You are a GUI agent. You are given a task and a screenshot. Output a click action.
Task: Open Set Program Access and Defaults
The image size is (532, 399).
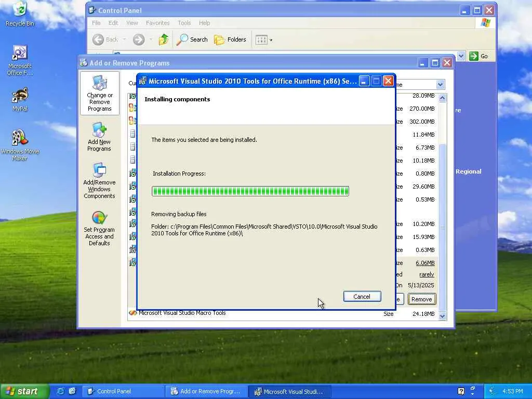tap(99, 228)
